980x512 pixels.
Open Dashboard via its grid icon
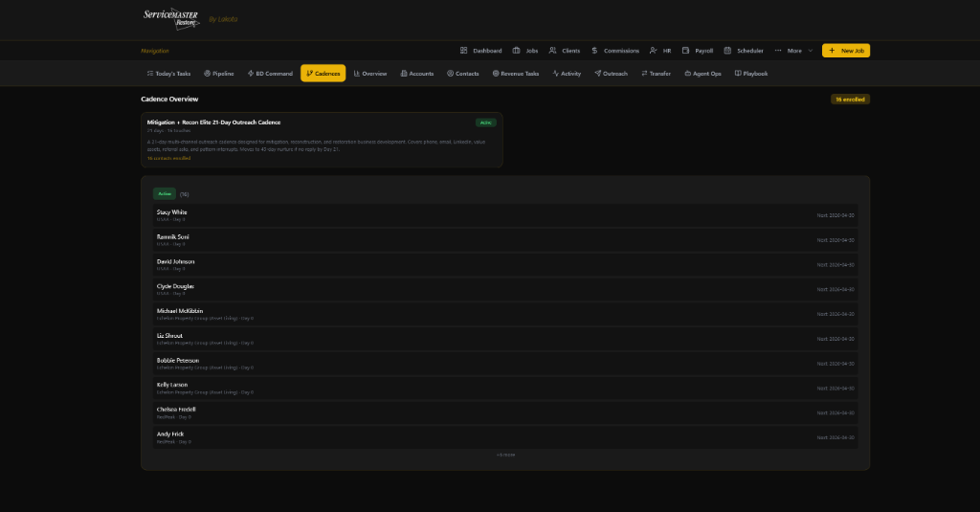[x=464, y=51]
